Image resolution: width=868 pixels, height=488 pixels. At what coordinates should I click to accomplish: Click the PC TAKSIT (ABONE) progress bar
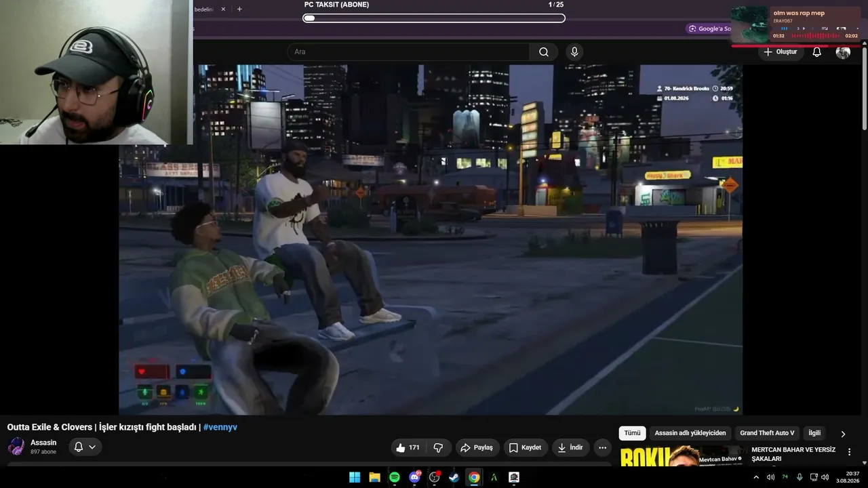(x=434, y=18)
